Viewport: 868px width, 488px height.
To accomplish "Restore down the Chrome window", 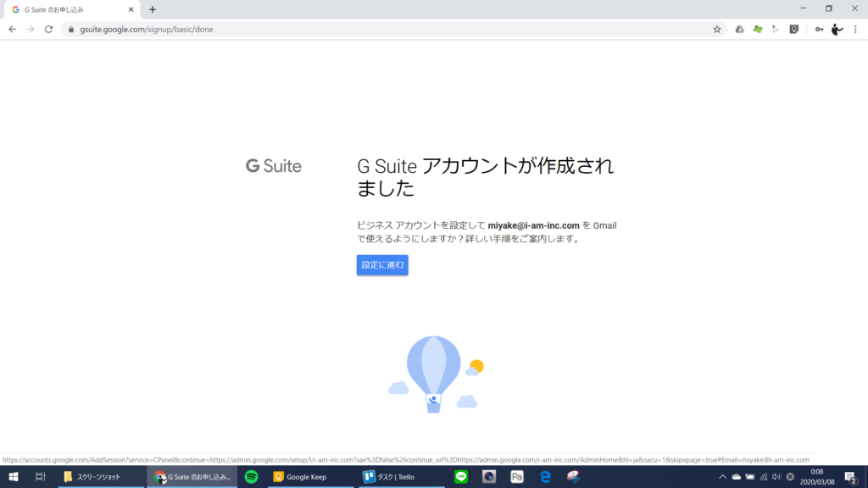I will tap(829, 8).
